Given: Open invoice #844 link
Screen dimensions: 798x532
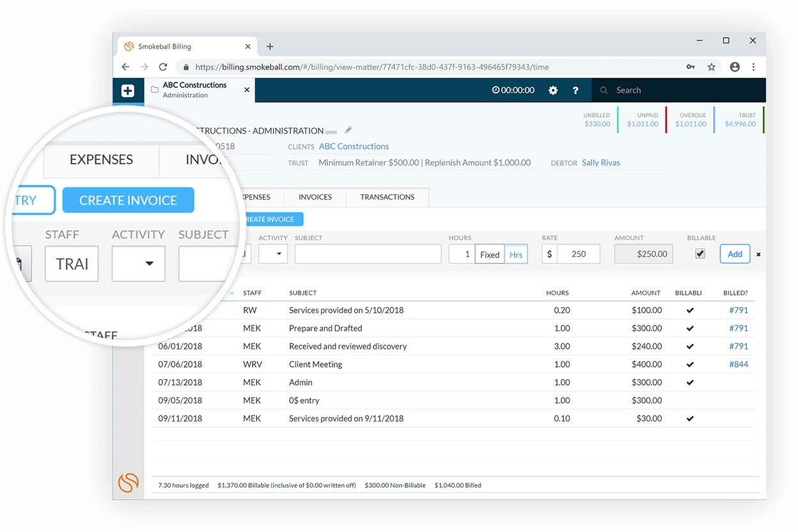Looking at the screenshot, I should pos(739,364).
